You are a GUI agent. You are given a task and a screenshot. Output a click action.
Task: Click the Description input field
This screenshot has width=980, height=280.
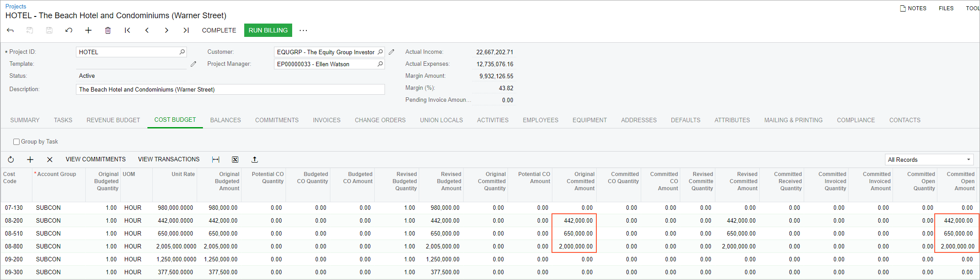coord(230,89)
